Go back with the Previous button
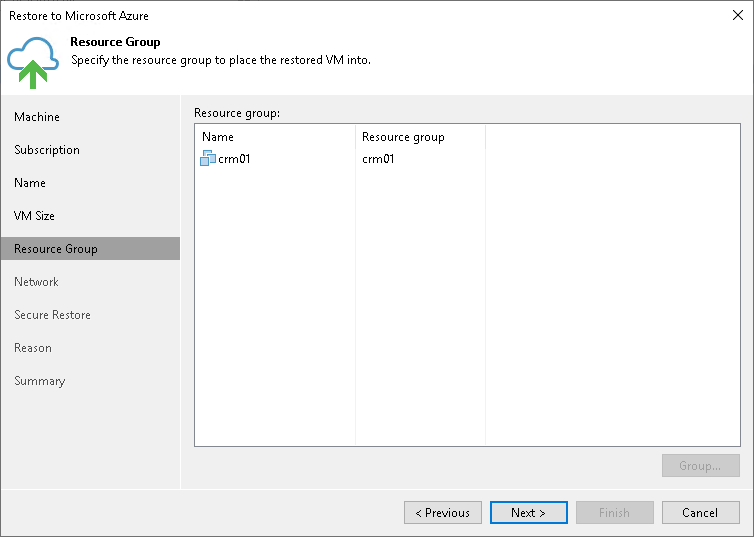Viewport: 754px width, 537px height. click(443, 512)
